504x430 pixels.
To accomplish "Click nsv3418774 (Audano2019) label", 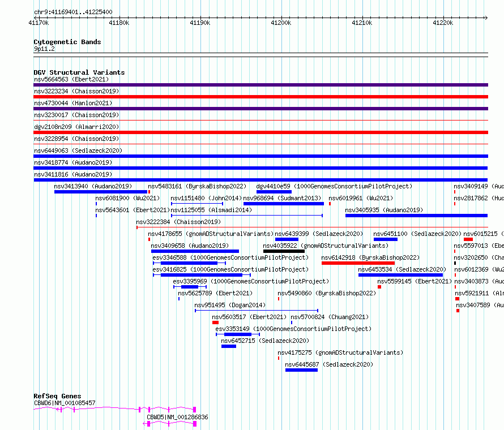I will click(73, 162).
